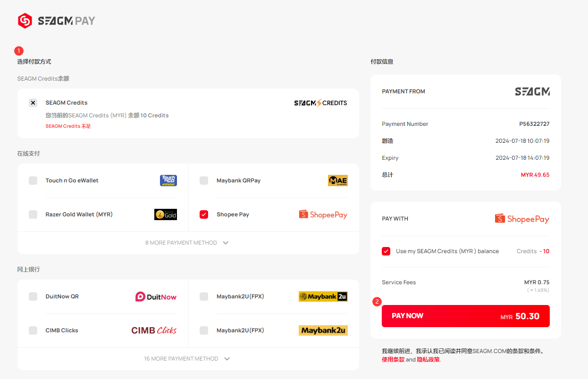Click the expiry time 2024-07-18 14:07:19
Screen dimensions: 588x379
click(x=522, y=158)
